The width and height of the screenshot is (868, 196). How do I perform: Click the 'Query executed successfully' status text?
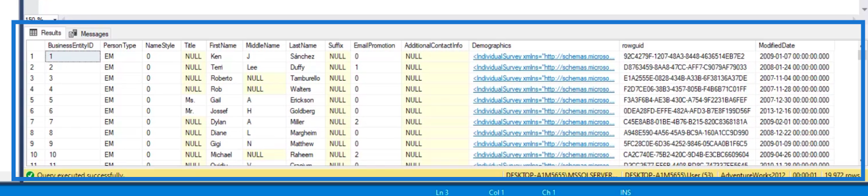[80, 175]
